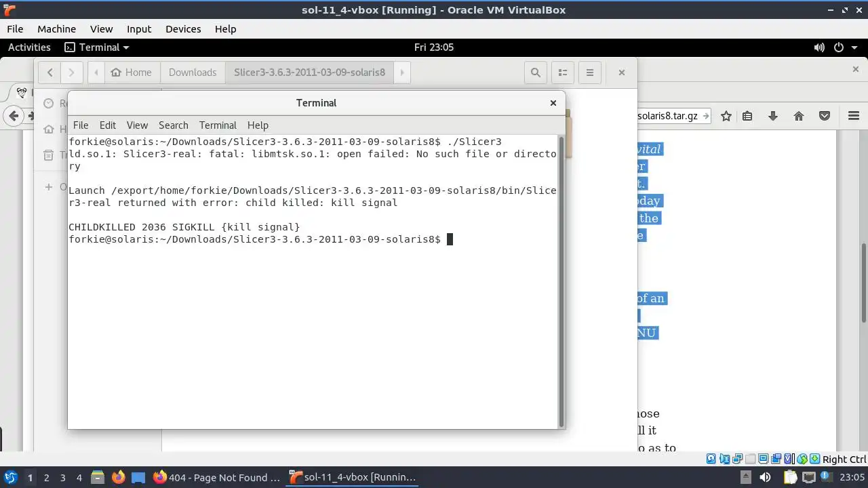Image resolution: width=868 pixels, height=488 pixels.
Task: Select the Slicer3-3.6.3-2011-03-09-solaris8 path segment
Action: pos(309,73)
